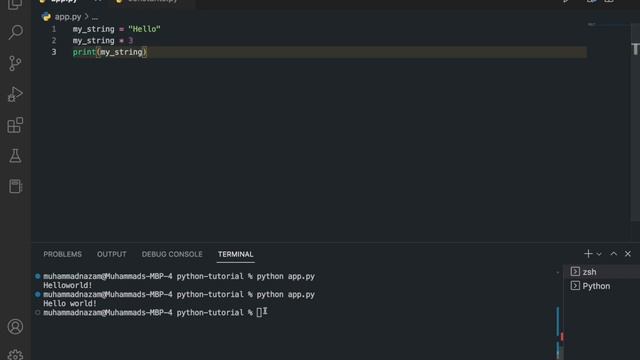Select the zsh terminal instance
This screenshot has width=640, height=360.
[x=602, y=272]
